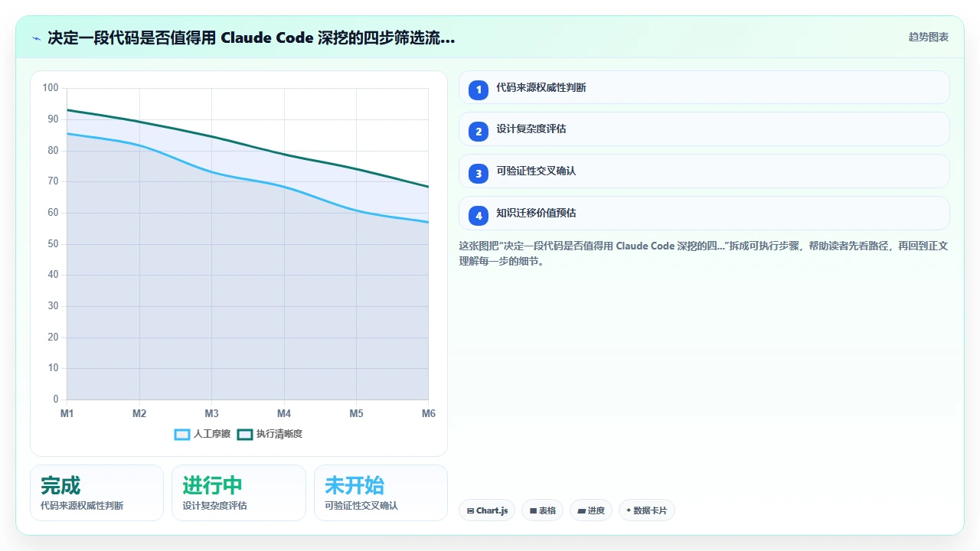
Task: Click the 50 y-axis value
Action: 53,244
